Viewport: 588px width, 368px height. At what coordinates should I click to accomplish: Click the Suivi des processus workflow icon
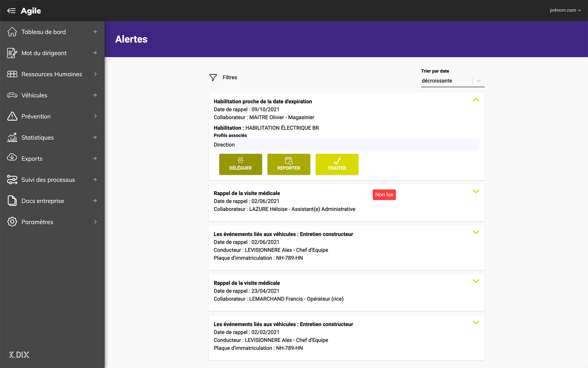(12, 180)
